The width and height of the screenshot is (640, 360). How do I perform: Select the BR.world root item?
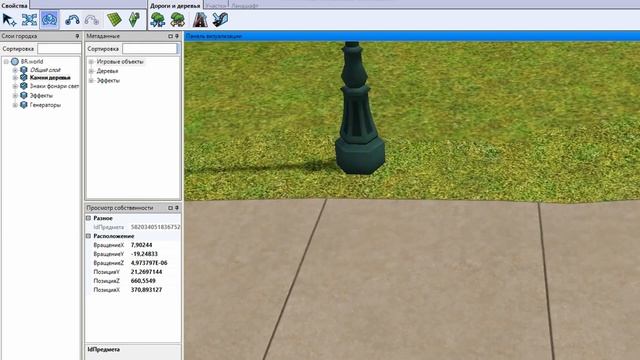pos(32,62)
